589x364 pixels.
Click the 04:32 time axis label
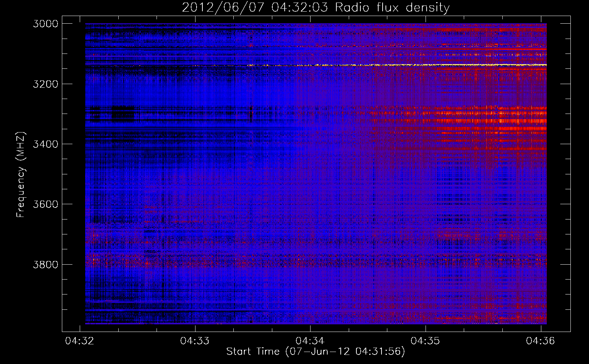(80, 341)
